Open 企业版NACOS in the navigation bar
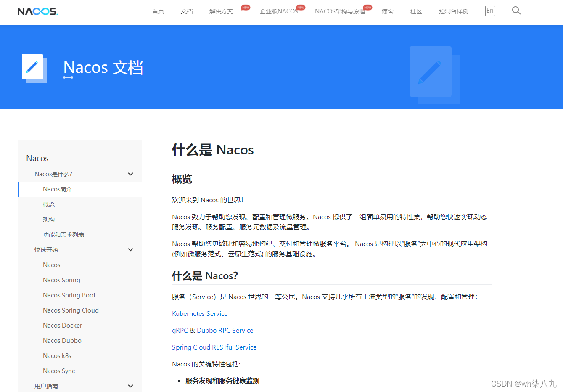 click(x=279, y=11)
